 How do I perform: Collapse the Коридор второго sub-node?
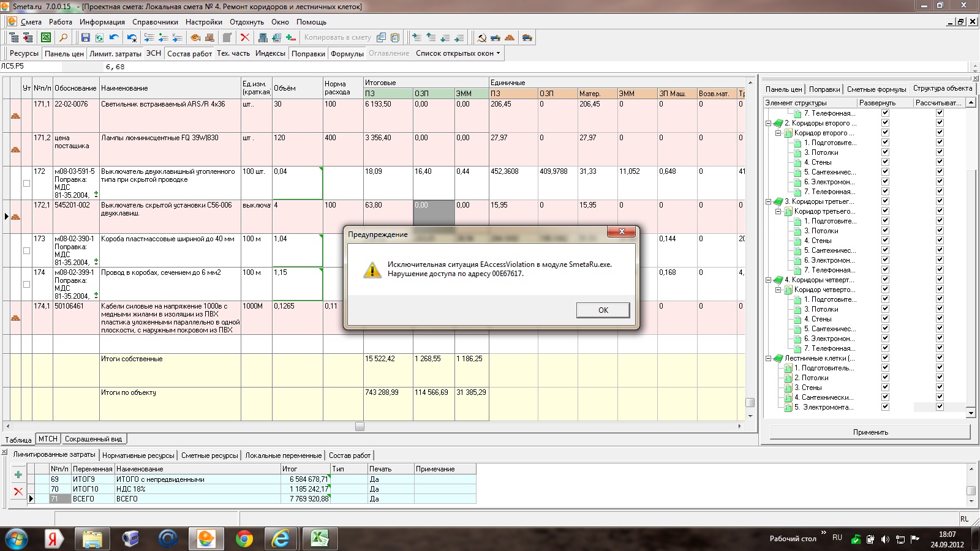[x=778, y=133]
